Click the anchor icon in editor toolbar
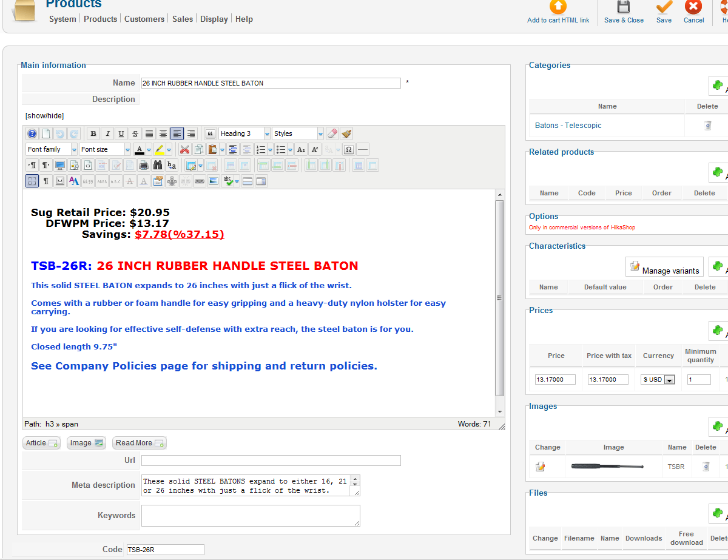The width and height of the screenshot is (728, 560). pyautogui.click(x=172, y=181)
